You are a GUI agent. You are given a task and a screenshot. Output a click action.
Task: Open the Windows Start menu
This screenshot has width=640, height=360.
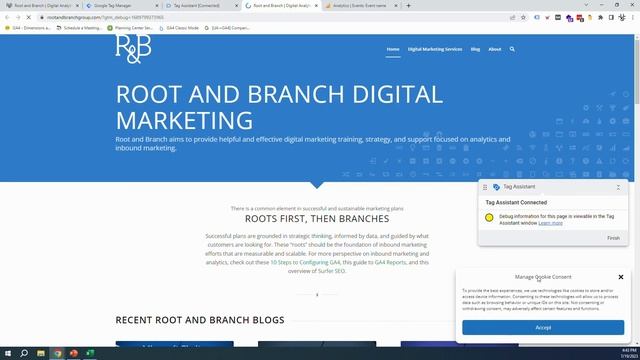(8, 353)
